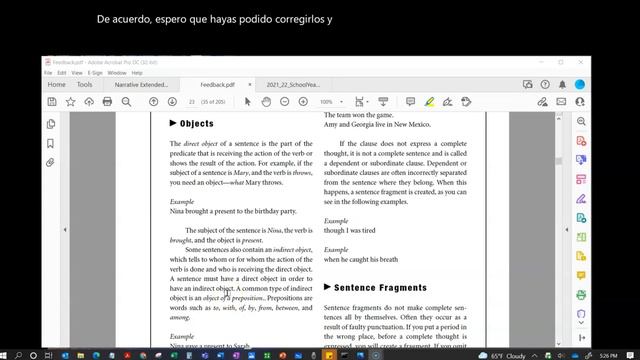Expand the left navigation pane arrow
The height and width of the screenshot is (360, 640).
point(65,230)
